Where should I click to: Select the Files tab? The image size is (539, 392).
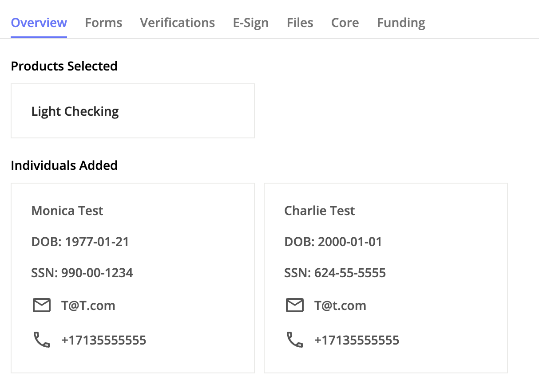click(x=300, y=23)
